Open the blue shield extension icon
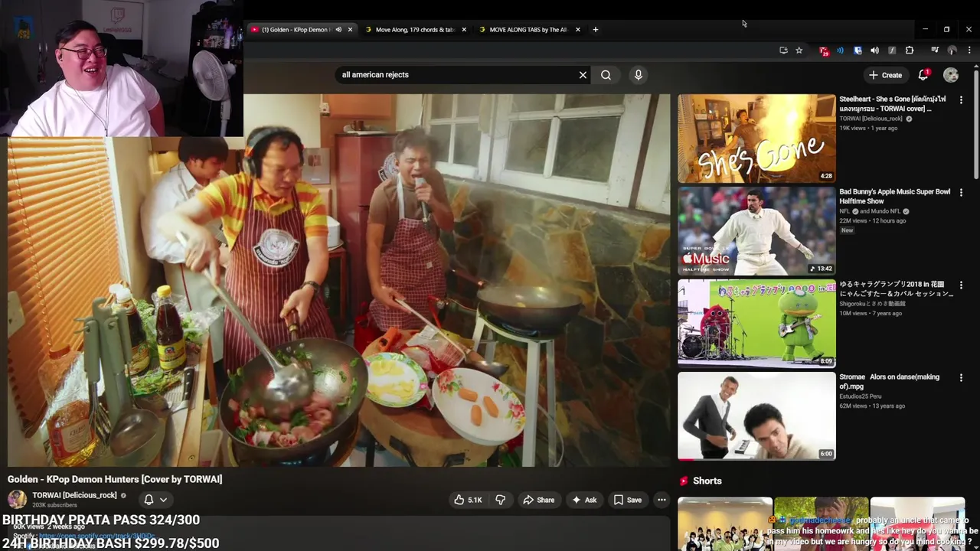This screenshot has height=551, width=980. coord(857,51)
